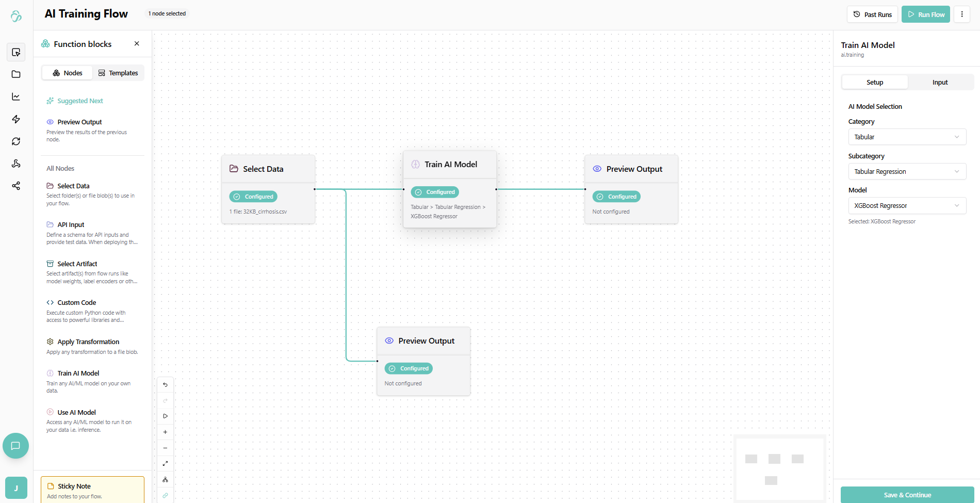This screenshot has width=980, height=503.
Task: Expand the Category dropdown showing Tabular
Action: (907, 137)
